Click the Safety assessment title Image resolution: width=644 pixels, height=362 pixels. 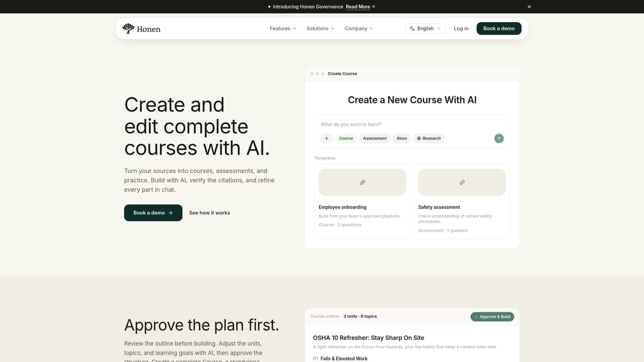[x=439, y=207]
